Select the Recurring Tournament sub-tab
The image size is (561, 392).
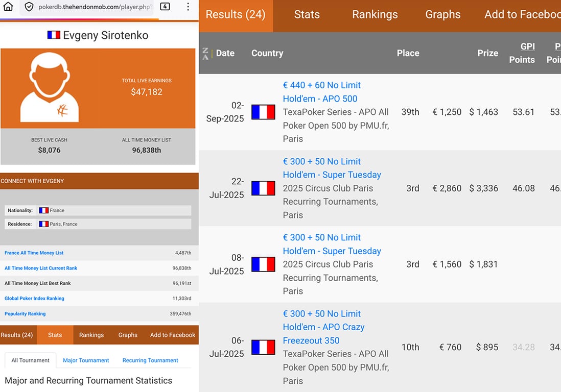click(150, 360)
